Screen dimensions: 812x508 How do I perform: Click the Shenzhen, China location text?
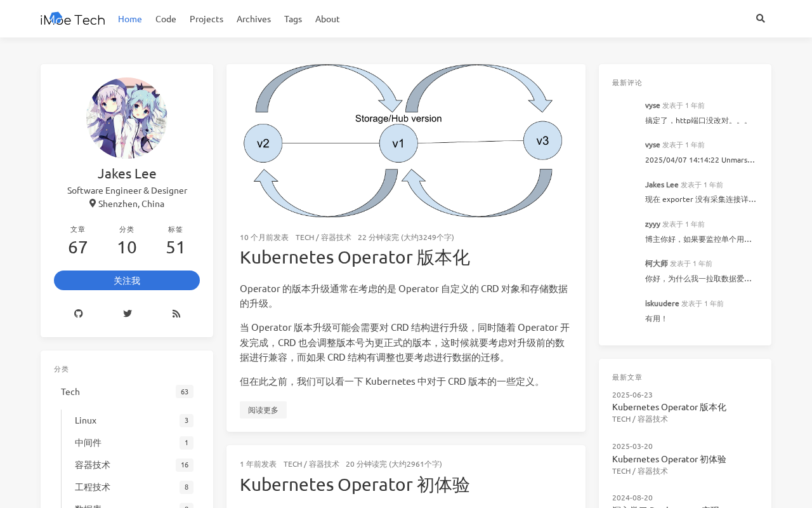[x=127, y=203]
